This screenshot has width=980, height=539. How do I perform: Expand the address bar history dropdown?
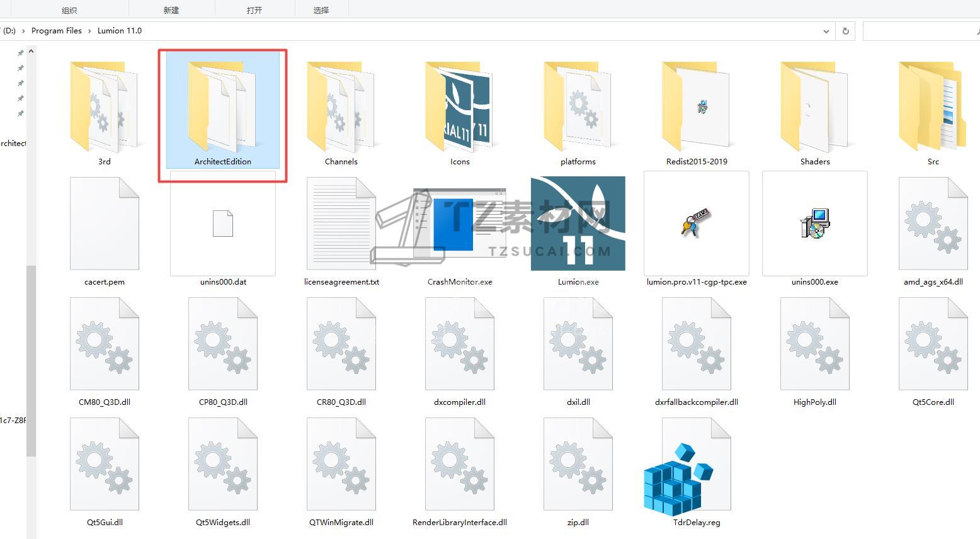click(x=826, y=31)
